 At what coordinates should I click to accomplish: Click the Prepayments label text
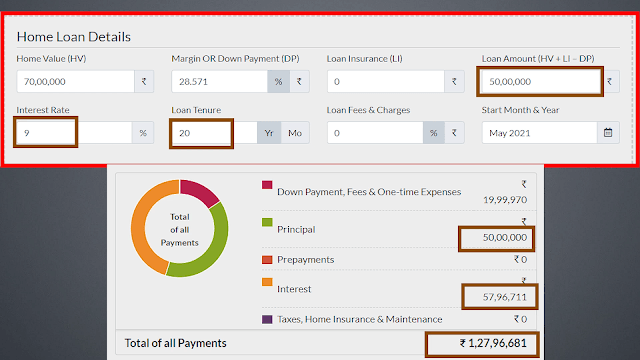[x=305, y=260]
